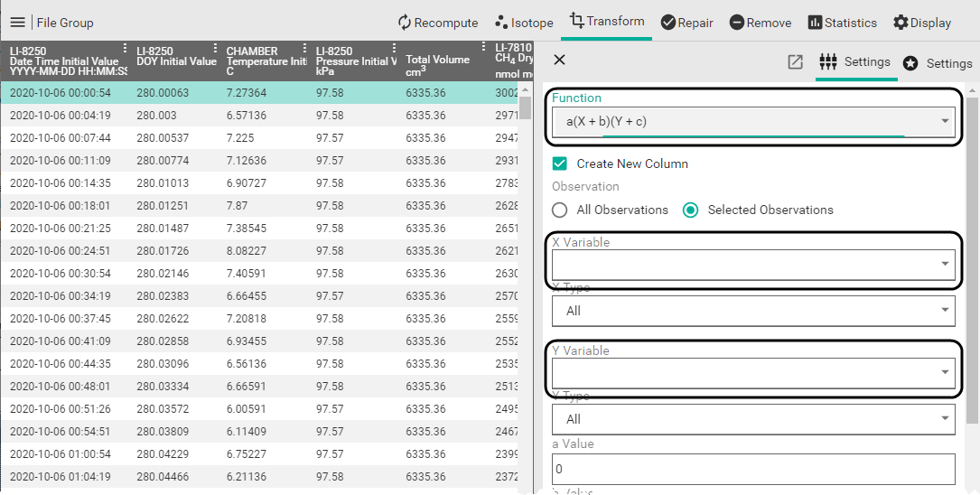The width and height of the screenshot is (980, 495).
Task: Click the star icon of the second Settings tab
Action: coord(910,63)
